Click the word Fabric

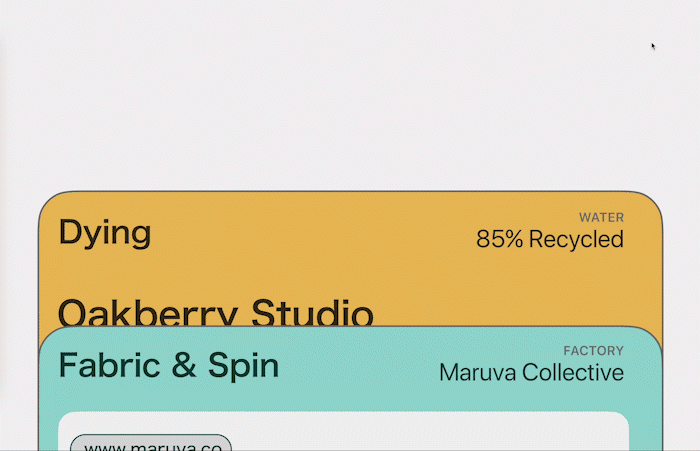[109, 365]
